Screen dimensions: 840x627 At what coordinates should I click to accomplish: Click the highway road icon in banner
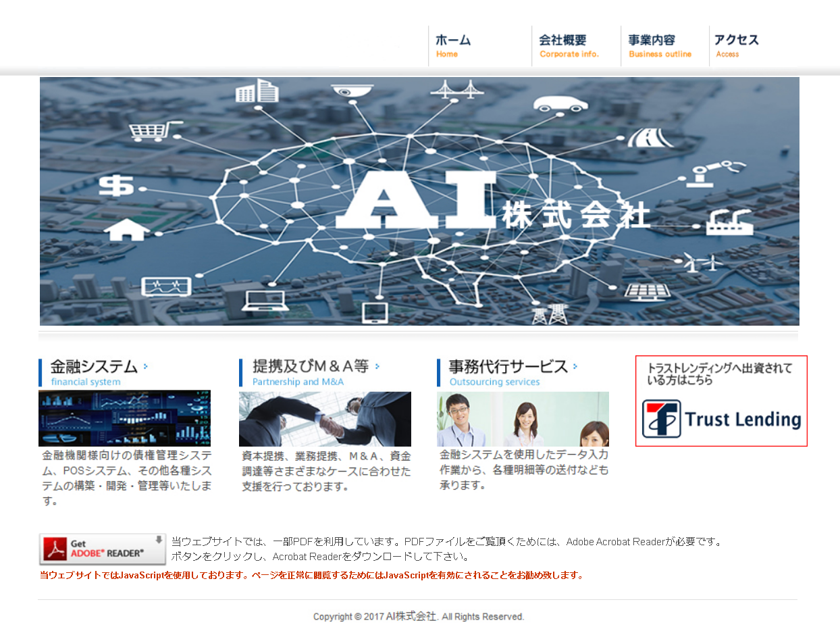click(650, 137)
